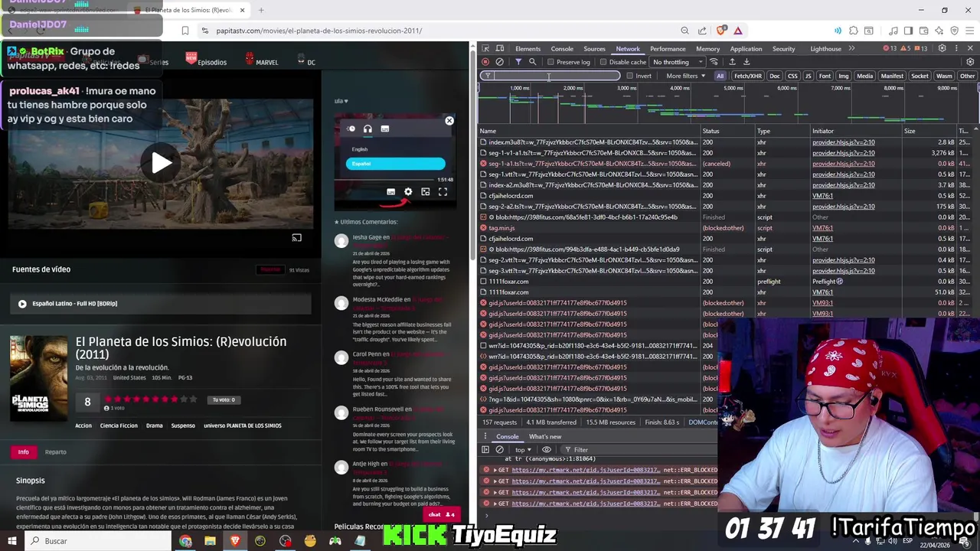Enable the Preserve log checkbox
This screenshot has width=980, height=551.
[550, 62]
